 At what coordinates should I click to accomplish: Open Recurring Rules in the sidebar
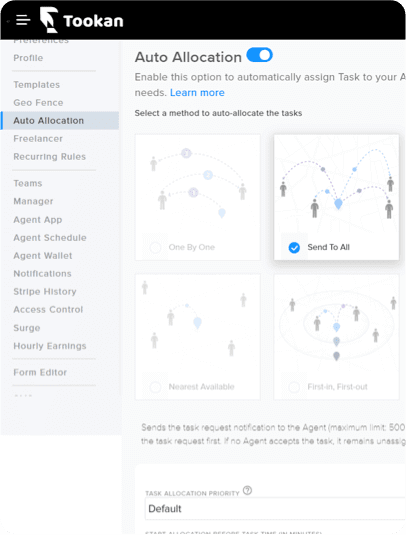[49, 157]
